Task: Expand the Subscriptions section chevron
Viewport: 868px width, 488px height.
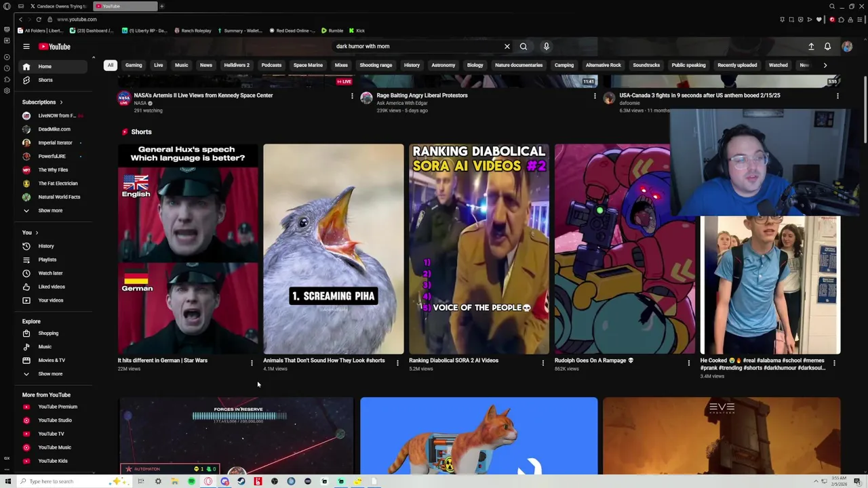Action: pyautogui.click(x=61, y=102)
